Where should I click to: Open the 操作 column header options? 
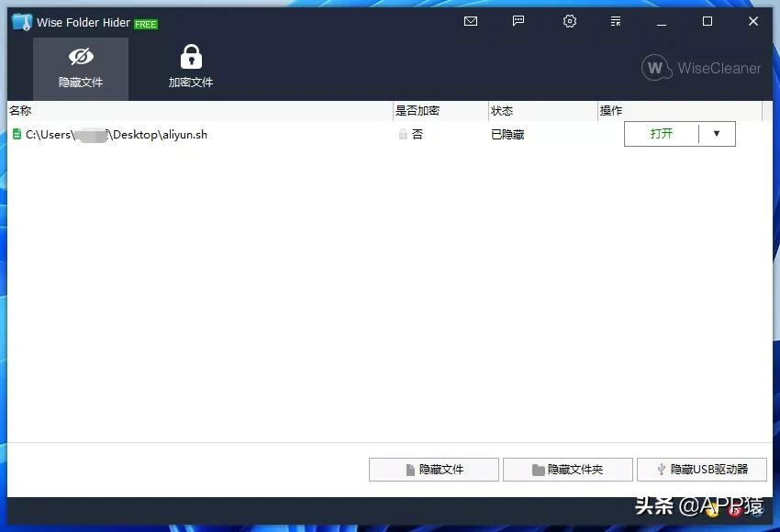611,110
